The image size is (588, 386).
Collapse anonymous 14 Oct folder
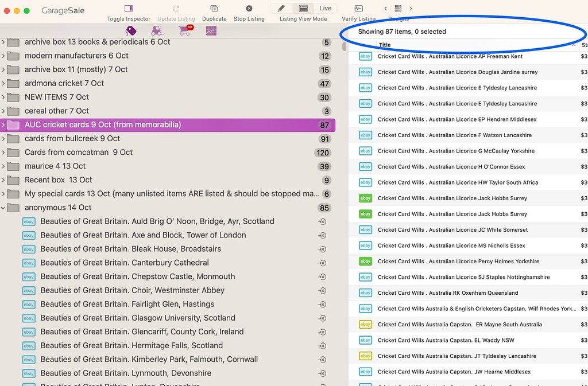tap(3, 208)
